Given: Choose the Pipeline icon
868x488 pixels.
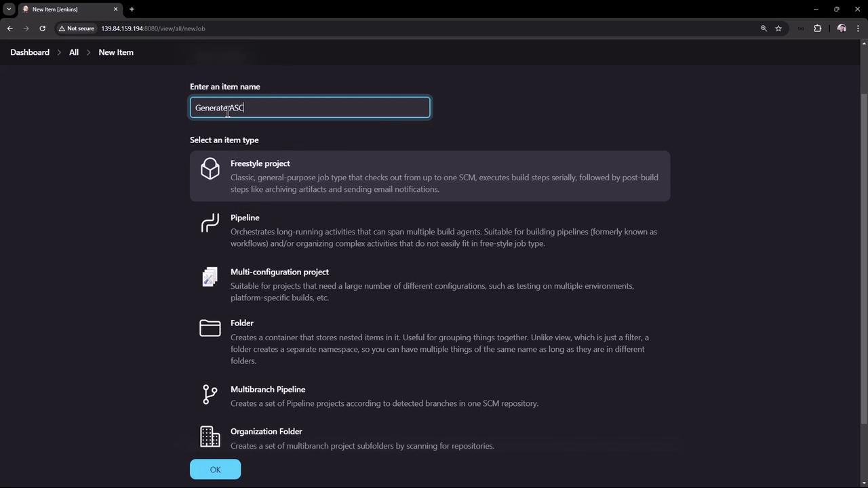Looking at the screenshot, I should [x=210, y=223].
